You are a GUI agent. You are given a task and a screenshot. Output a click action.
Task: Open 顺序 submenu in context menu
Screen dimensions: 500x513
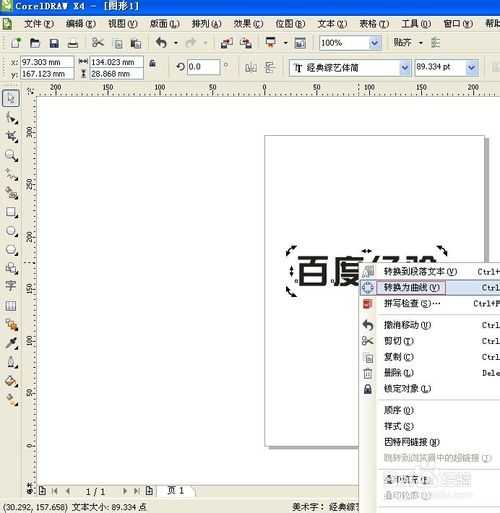point(430,410)
